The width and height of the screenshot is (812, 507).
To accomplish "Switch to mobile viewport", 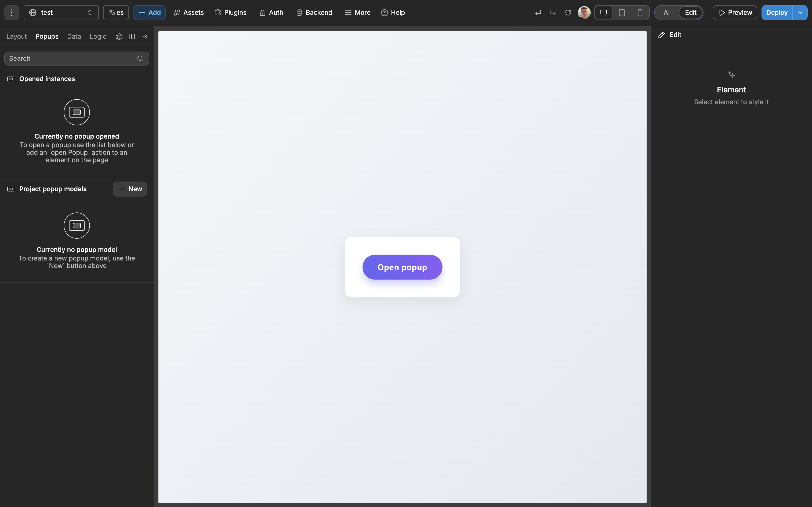I will pyautogui.click(x=640, y=12).
